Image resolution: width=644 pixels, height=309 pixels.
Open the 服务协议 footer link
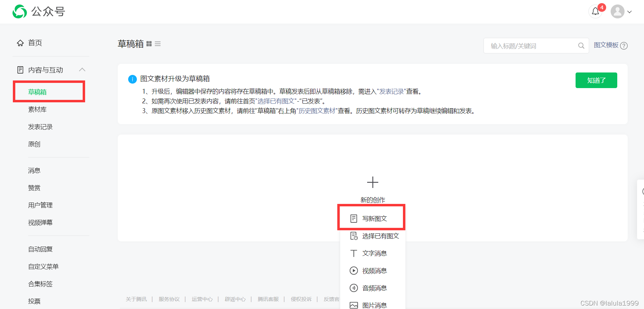click(x=169, y=299)
